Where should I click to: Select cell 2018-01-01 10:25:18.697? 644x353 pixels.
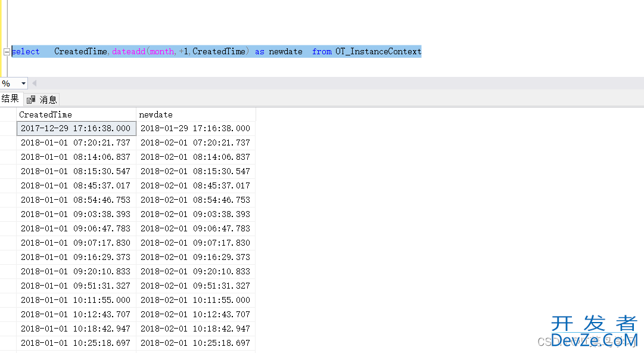(76, 343)
